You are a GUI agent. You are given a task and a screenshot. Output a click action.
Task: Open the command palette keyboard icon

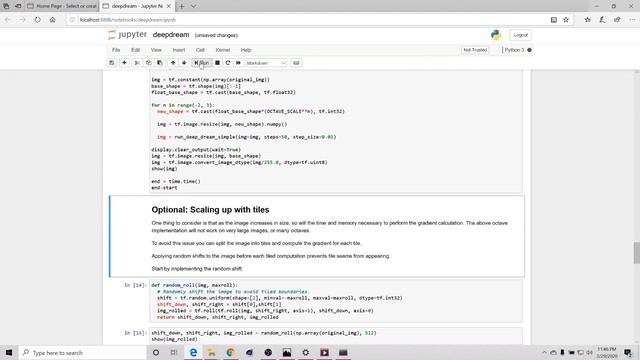tap(296, 63)
